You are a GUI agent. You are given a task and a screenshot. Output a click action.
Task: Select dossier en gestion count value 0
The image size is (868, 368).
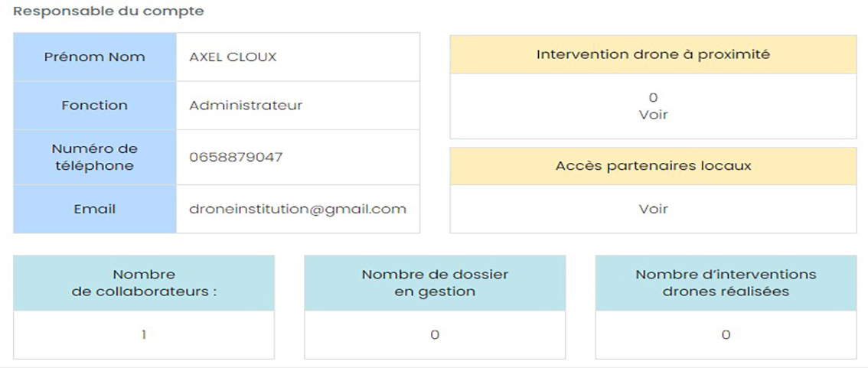click(435, 335)
